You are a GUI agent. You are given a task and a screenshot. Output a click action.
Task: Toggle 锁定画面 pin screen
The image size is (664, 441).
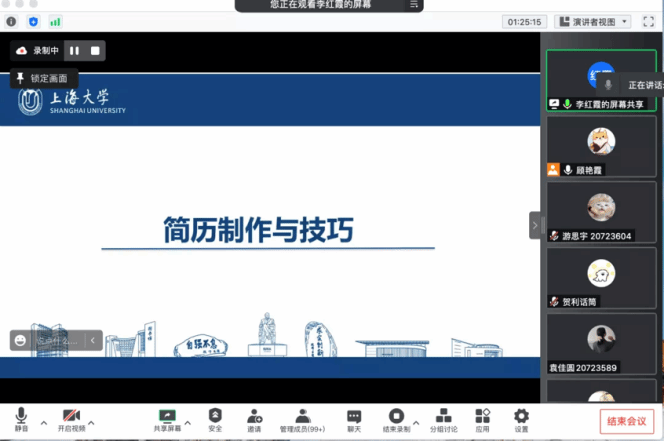click(42, 78)
